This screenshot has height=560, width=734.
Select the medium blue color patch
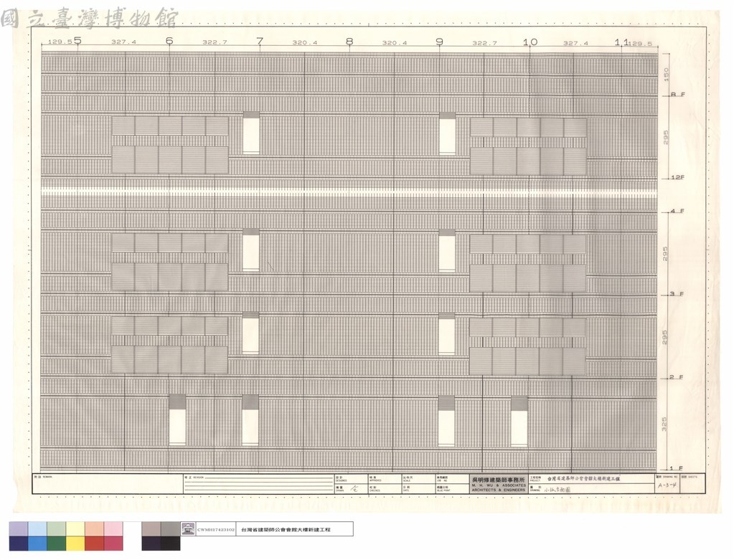tap(37, 544)
